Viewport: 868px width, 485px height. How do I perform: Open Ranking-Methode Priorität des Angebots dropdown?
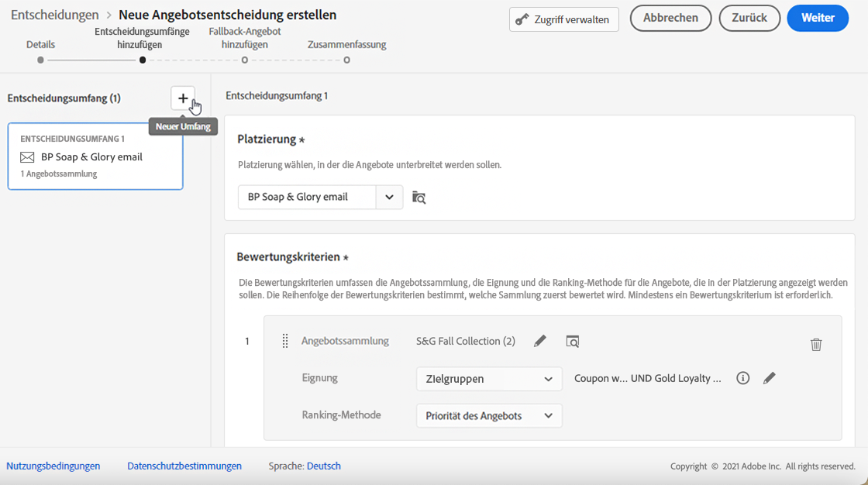pyautogui.click(x=489, y=416)
